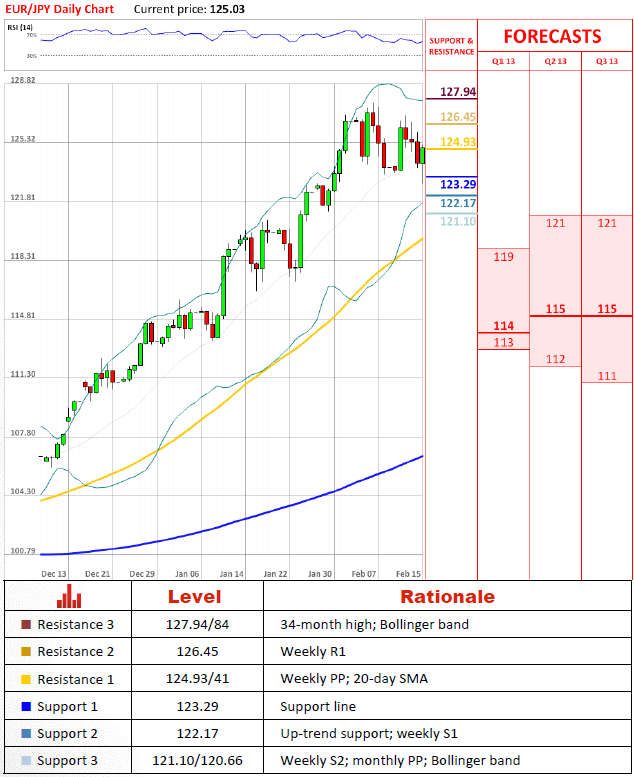The width and height of the screenshot is (634, 777).
Task: Click the 123.29 support level label
Action: pos(458,184)
